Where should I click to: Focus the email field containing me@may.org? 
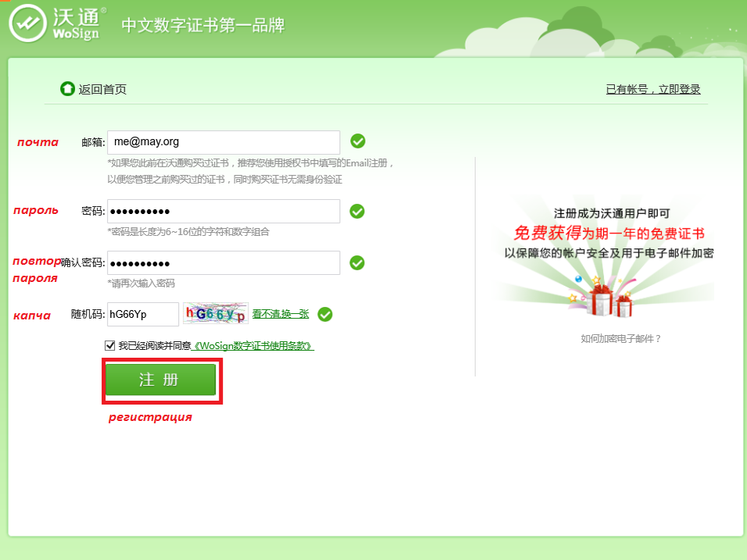coord(223,142)
